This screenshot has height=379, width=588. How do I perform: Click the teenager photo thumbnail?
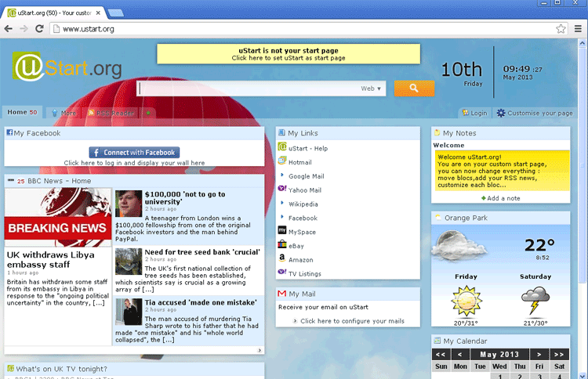coord(129,204)
